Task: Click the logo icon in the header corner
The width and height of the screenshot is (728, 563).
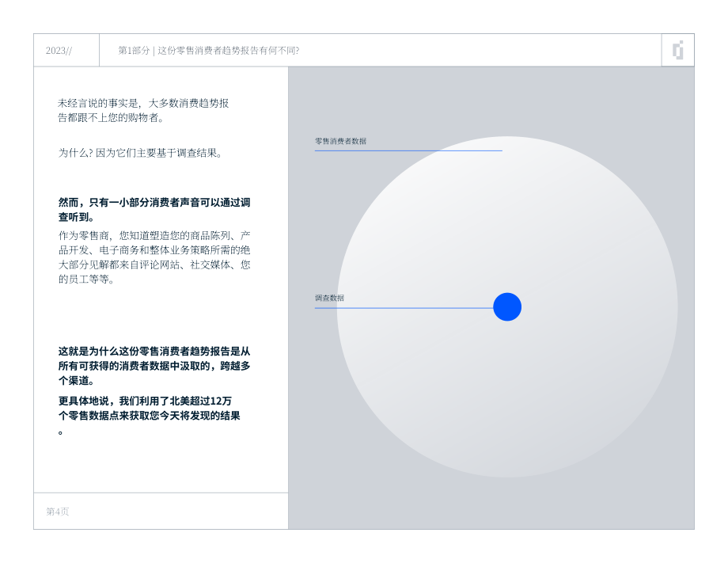Action: click(x=678, y=50)
